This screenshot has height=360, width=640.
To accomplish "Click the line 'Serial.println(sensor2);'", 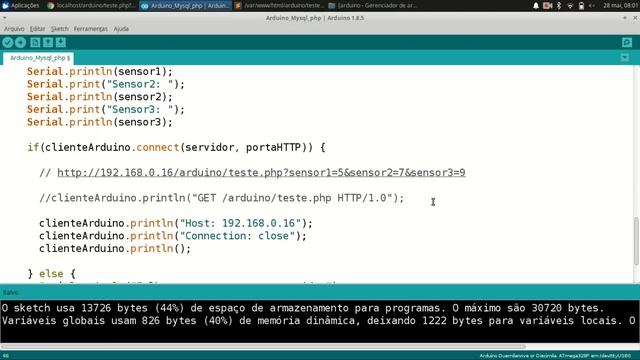I will (x=100, y=97).
